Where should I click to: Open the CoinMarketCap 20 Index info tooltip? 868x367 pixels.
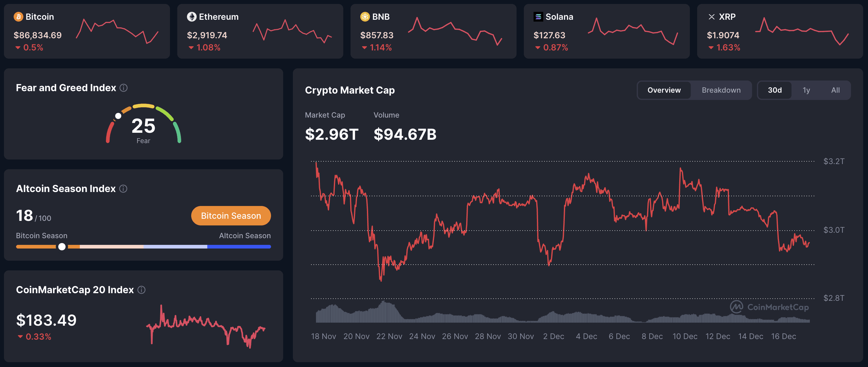point(141,290)
